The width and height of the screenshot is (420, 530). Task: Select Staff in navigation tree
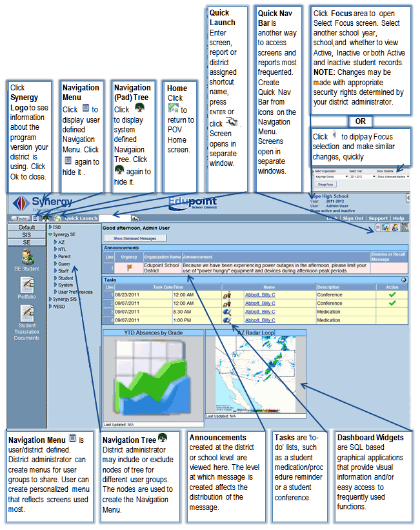[63, 271]
